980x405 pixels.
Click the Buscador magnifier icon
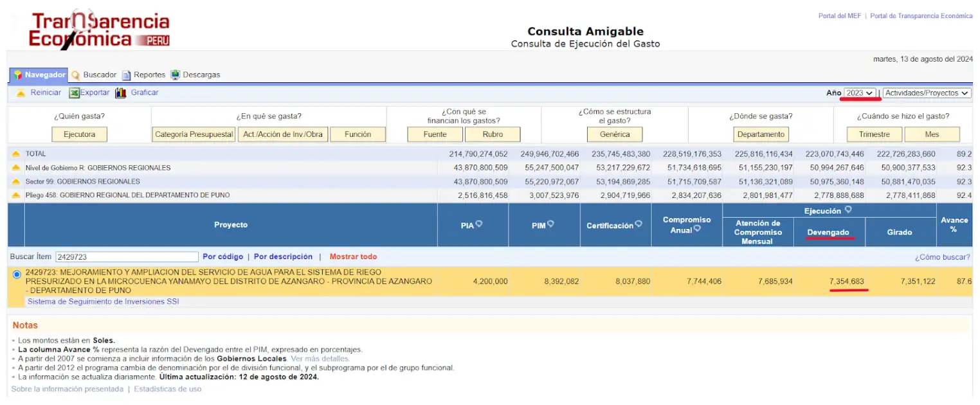point(75,75)
